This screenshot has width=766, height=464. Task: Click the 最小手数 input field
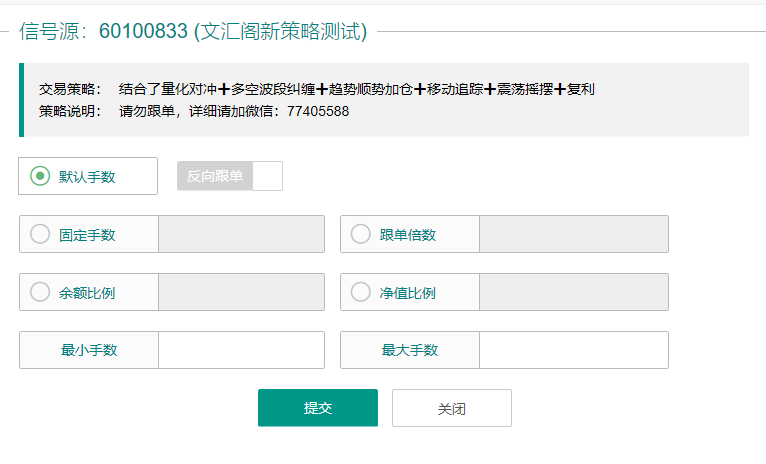coord(241,350)
